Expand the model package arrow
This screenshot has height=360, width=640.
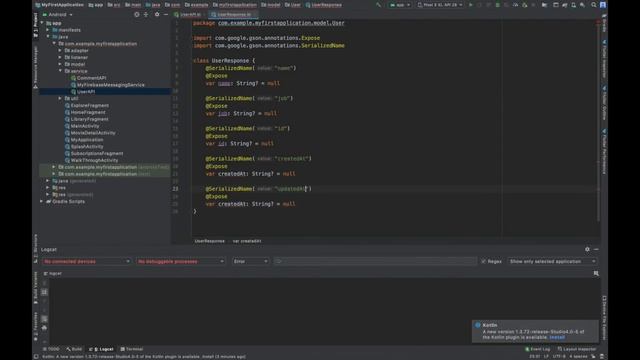click(60, 64)
